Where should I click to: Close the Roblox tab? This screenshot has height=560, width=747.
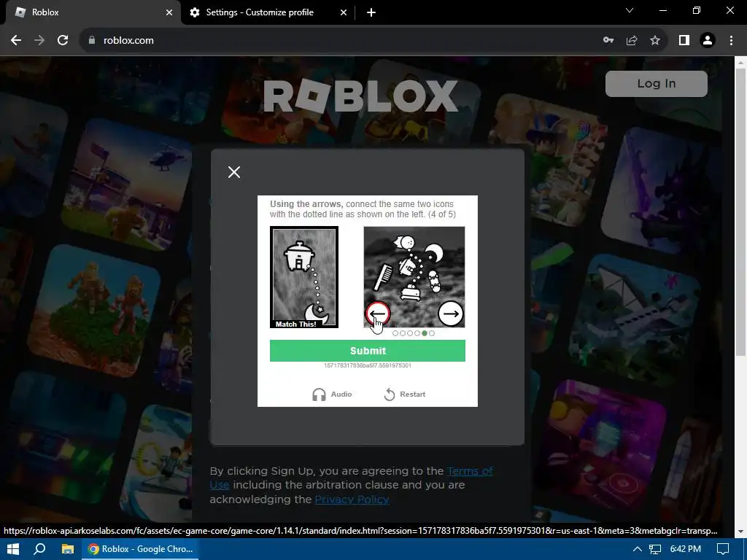169,12
